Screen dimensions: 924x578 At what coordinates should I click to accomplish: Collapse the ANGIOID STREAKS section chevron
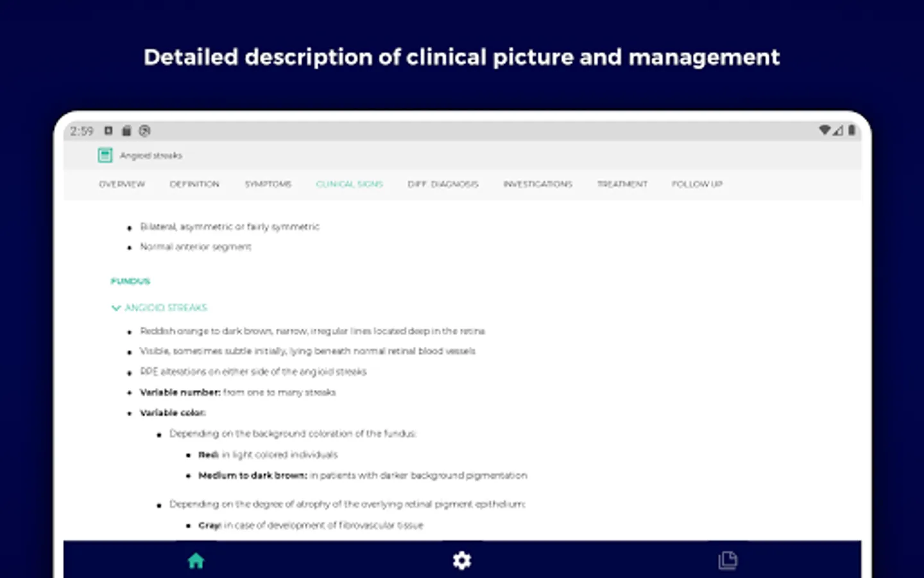pos(116,308)
